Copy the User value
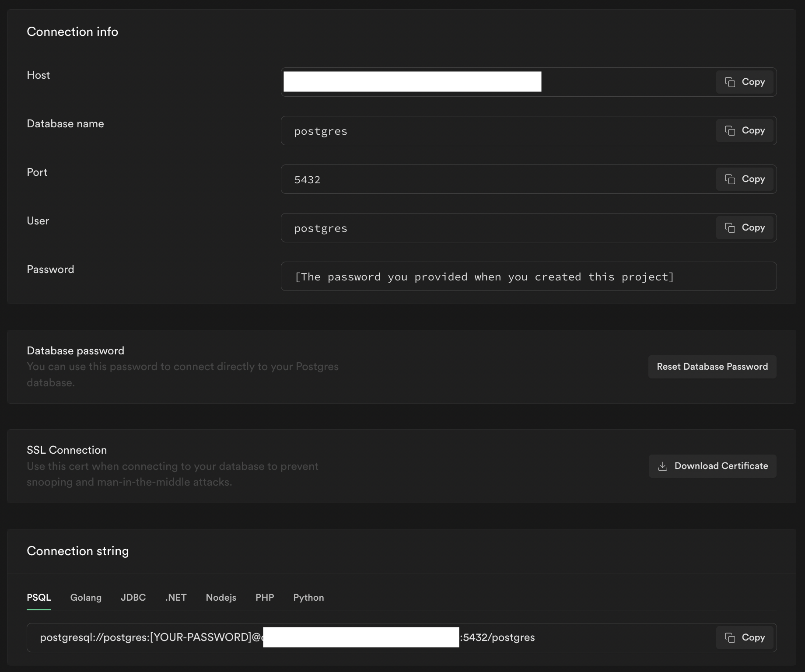Image resolution: width=805 pixels, height=672 pixels. 745,227
